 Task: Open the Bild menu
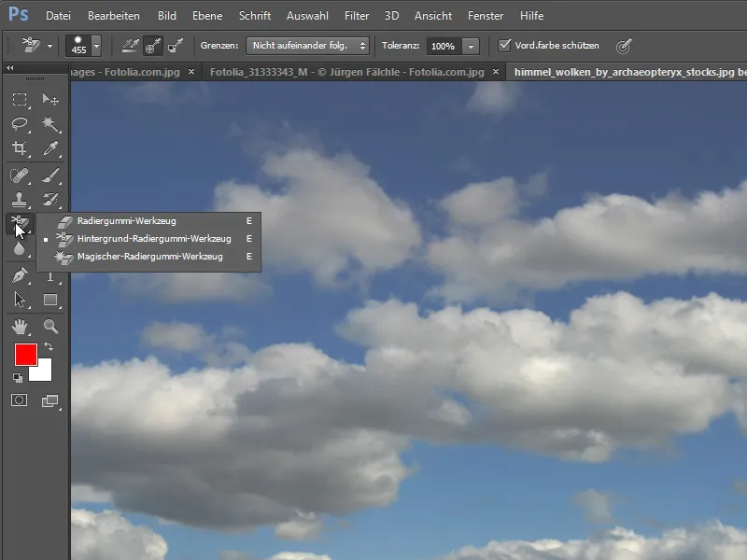point(167,16)
